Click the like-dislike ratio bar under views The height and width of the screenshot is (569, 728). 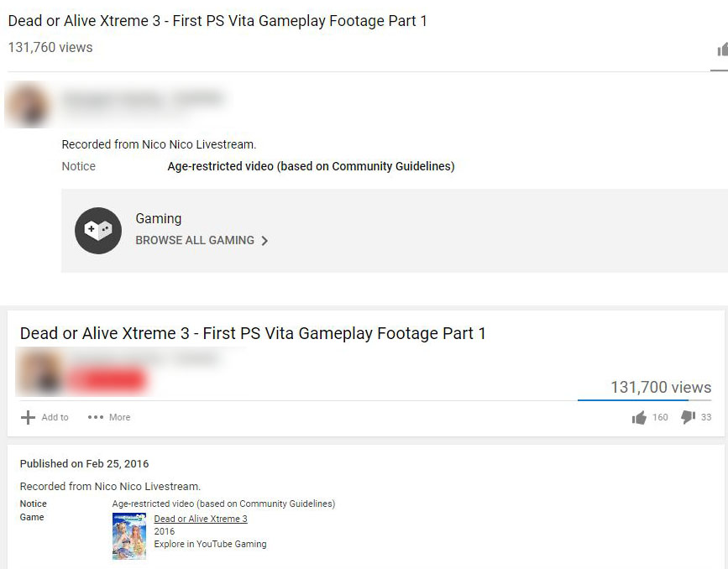click(644, 399)
